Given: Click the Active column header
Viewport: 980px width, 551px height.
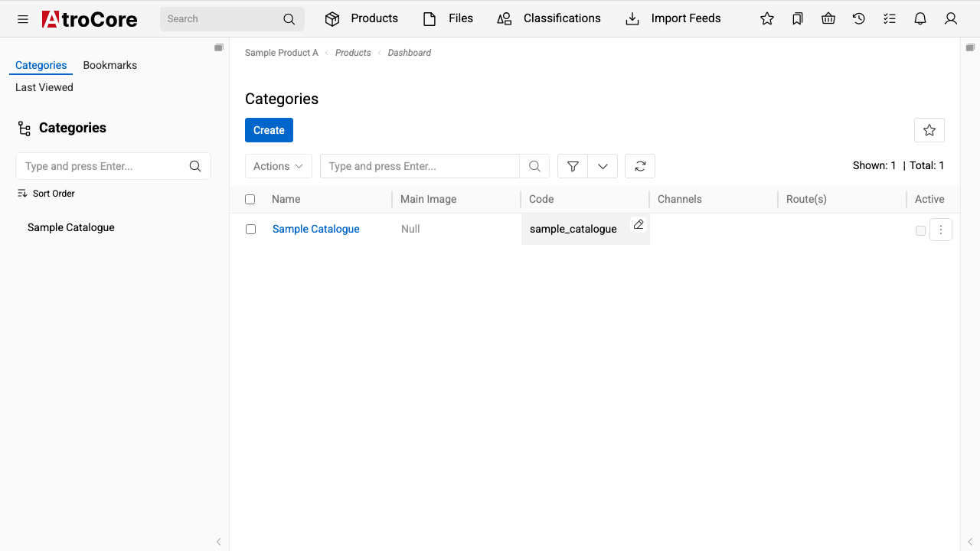Looking at the screenshot, I should 929,199.
